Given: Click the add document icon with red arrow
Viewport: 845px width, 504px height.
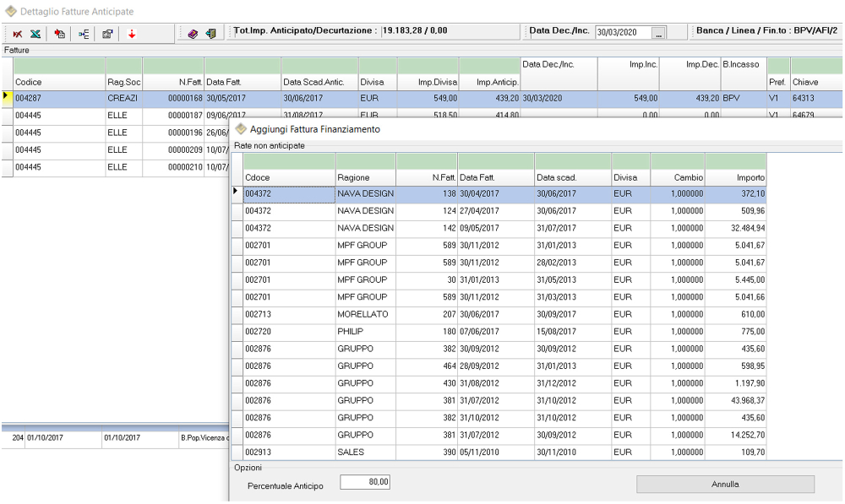Looking at the screenshot, I should pos(60,34).
